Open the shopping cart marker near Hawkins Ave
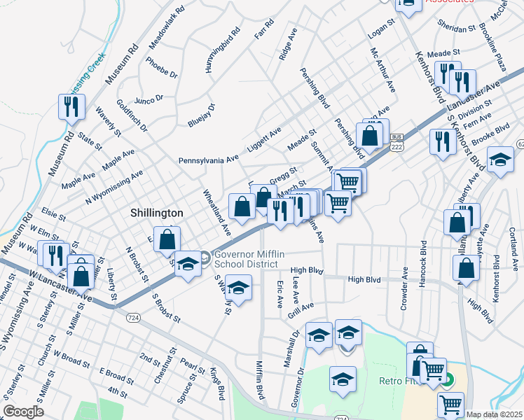The image size is (524, 420). [x=338, y=203]
